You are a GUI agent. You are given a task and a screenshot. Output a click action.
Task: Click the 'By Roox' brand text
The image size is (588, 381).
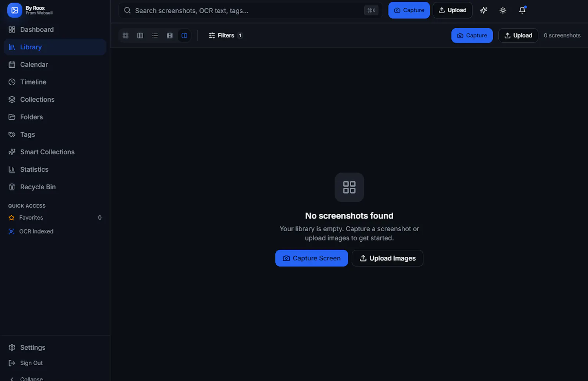point(35,8)
